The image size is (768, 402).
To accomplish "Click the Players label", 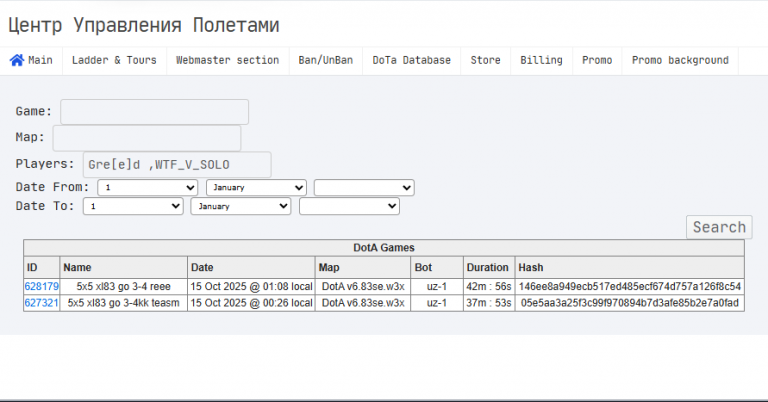I will pyautogui.click(x=45, y=164).
